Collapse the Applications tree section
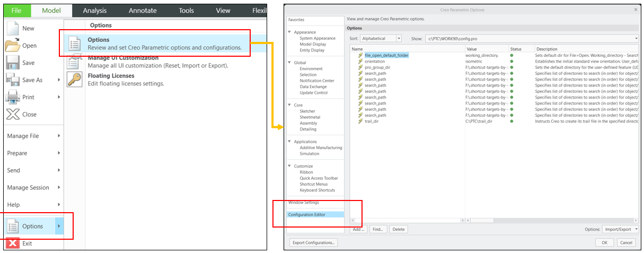Screen dimensions: 644x253 [290, 142]
